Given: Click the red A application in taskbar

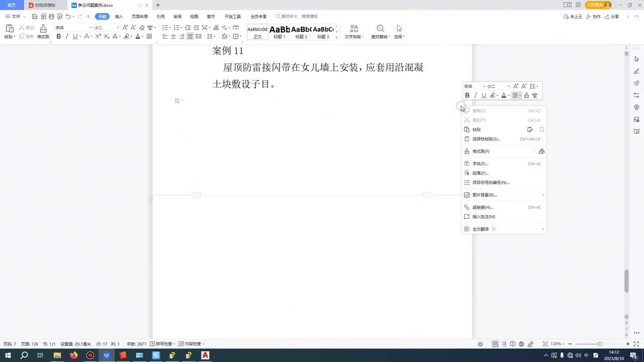Looking at the screenshot, I should point(205,355).
